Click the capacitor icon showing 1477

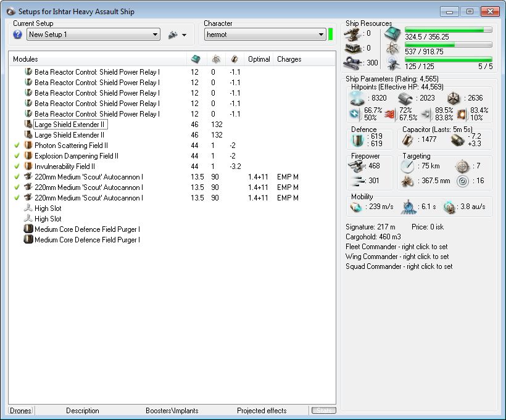407,140
